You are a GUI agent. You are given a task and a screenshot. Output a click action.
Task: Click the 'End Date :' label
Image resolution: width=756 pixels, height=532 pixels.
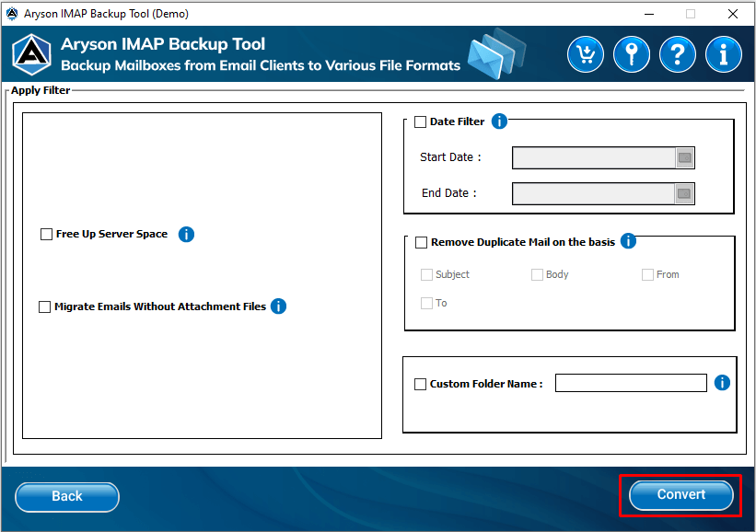[x=448, y=192]
